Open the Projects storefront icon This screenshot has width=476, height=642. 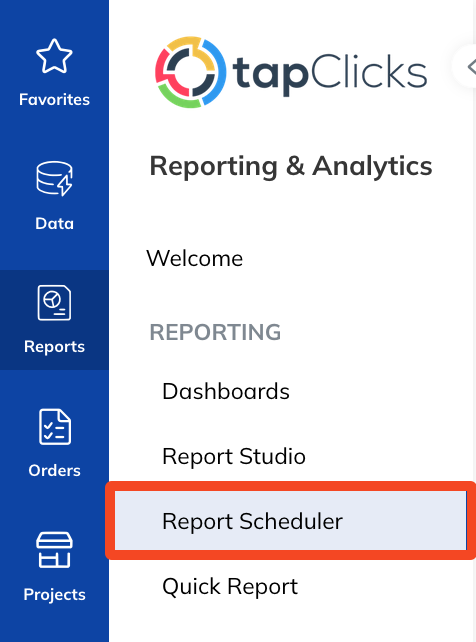pyautogui.click(x=54, y=550)
